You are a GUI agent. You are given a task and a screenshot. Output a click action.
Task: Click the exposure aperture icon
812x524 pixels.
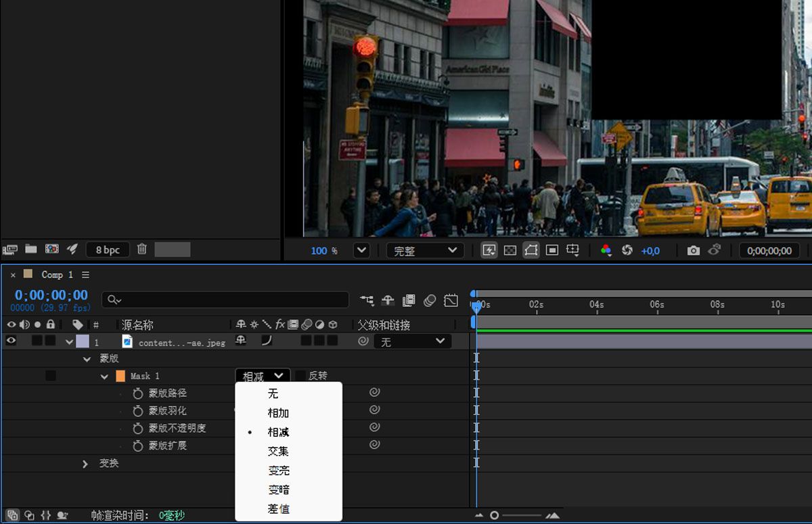(x=627, y=250)
